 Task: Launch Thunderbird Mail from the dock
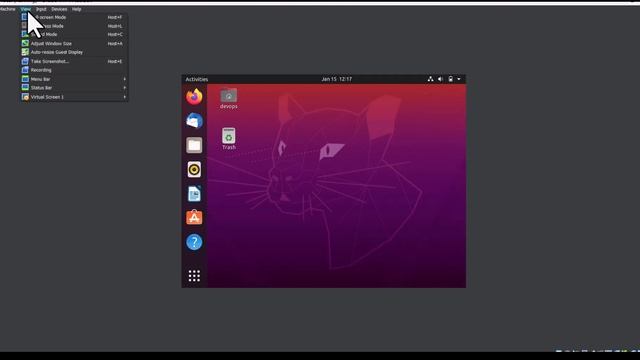194,121
